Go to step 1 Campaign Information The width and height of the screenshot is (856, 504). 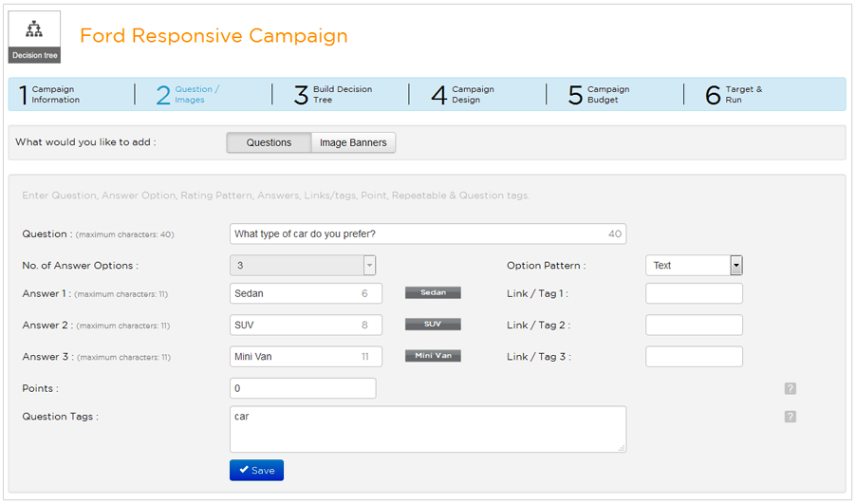click(x=55, y=95)
